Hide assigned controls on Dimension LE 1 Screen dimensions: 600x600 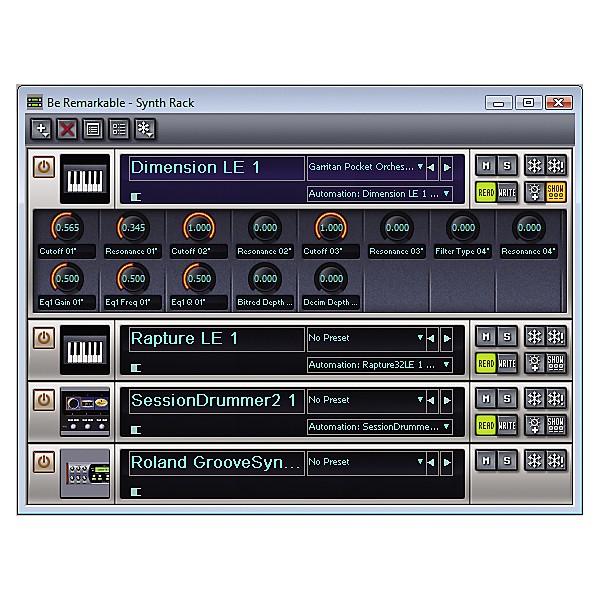(x=556, y=192)
